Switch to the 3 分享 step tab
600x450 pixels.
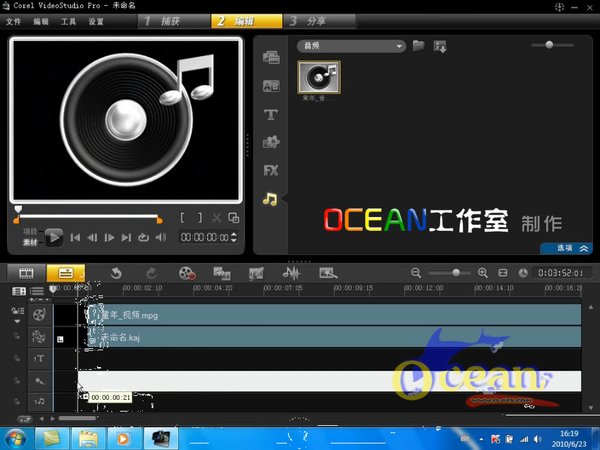[x=322, y=20]
